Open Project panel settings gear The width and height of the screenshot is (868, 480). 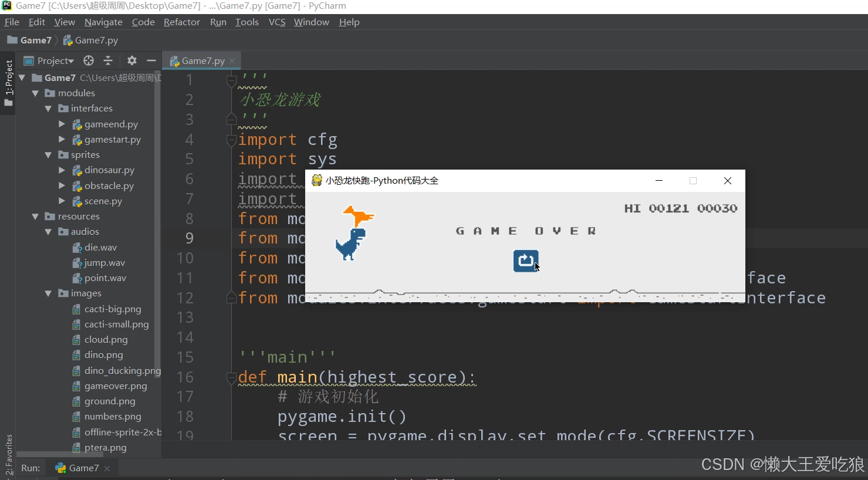[132, 60]
